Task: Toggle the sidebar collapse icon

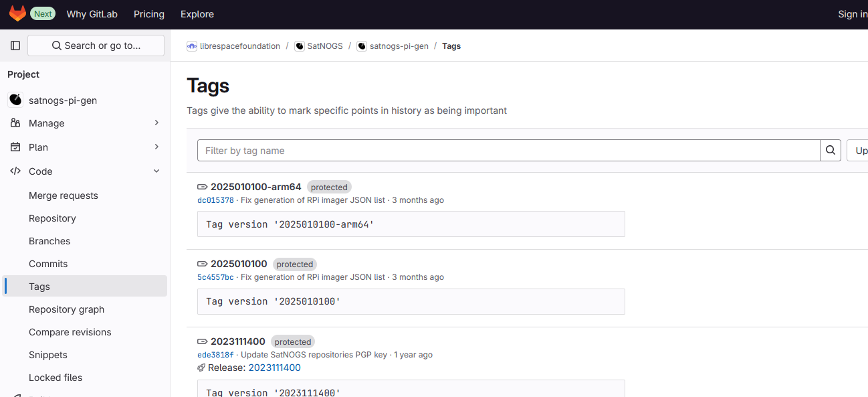Action: coord(15,46)
